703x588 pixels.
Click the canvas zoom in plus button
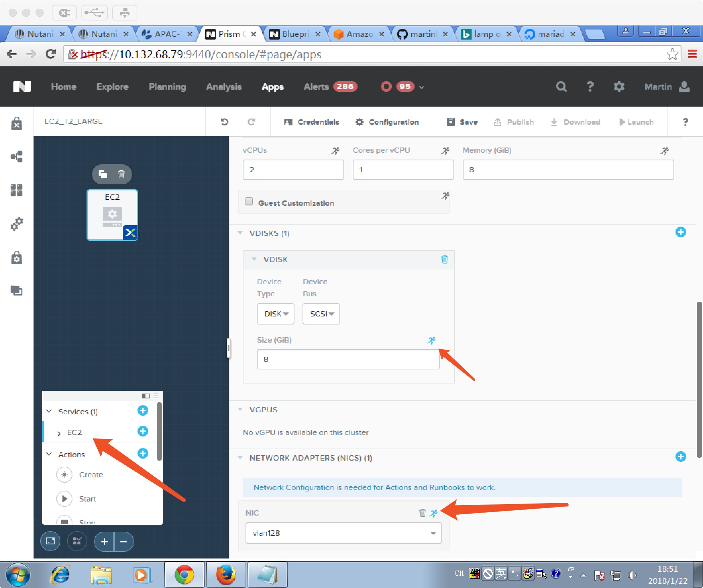[104, 541]
